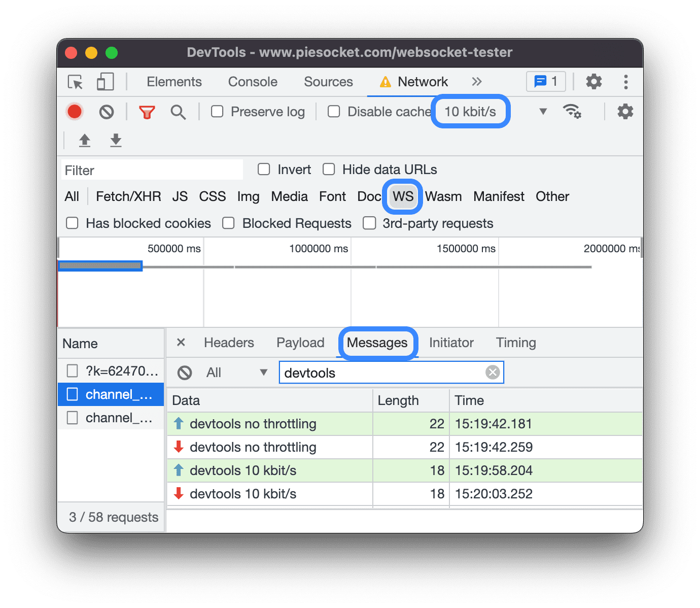Check Hide data URLs

tap(329, 169)
